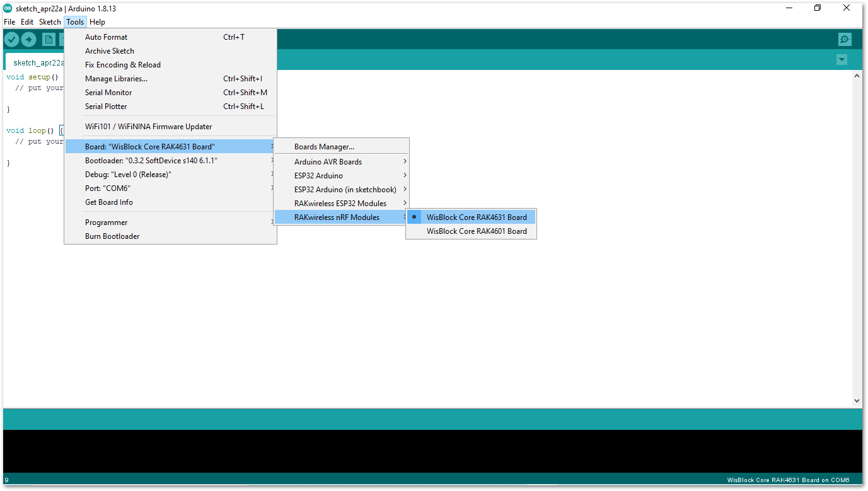The height and width of the screenshot is (491, 868).
Task: Expand RAKwireless ESP32 Modules submenu
Action: click(342, 204)
